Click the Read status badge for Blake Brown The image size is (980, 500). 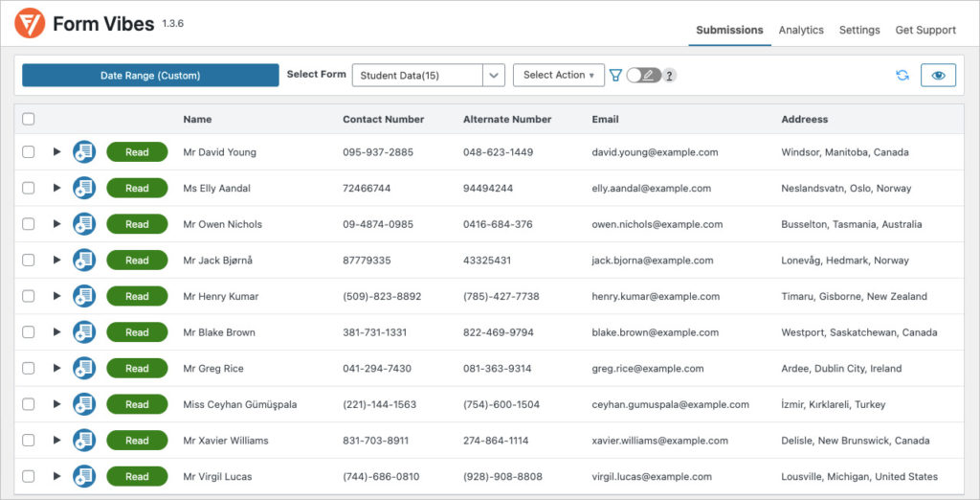tap(137, 332)
